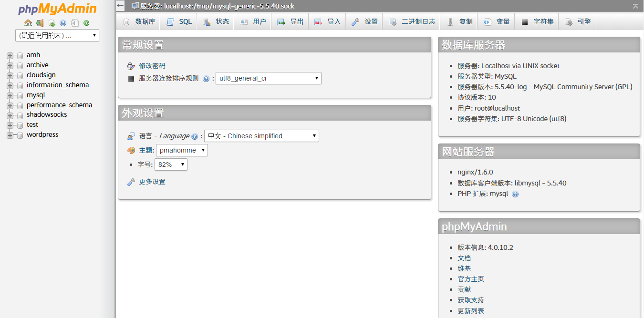The height and width of the screenshot is (318, 644).
Task: Click the server breadcrumb localhost:/tmp/mysql-generic-5.5.40.sock
Action: [217, 6]
